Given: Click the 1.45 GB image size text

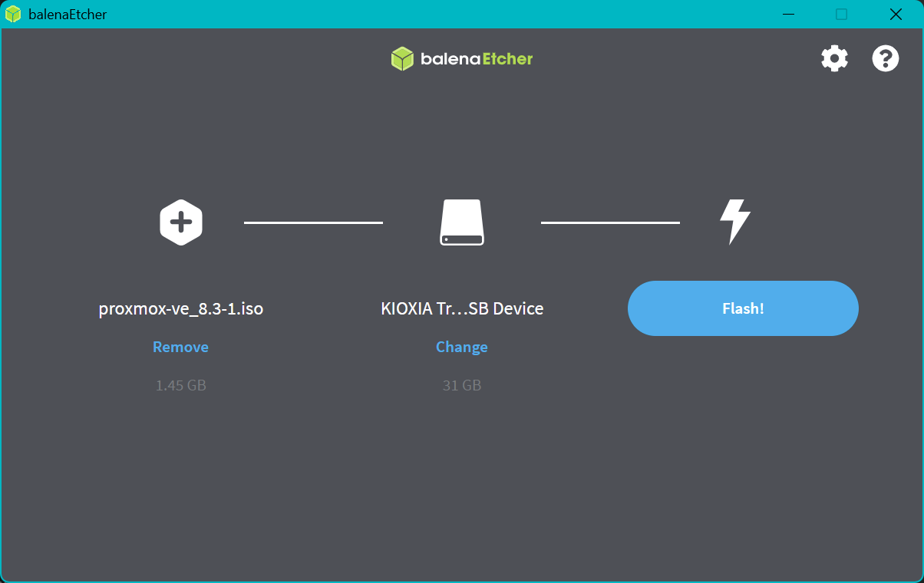Looking at the screenshot, I should click(181, 385).
